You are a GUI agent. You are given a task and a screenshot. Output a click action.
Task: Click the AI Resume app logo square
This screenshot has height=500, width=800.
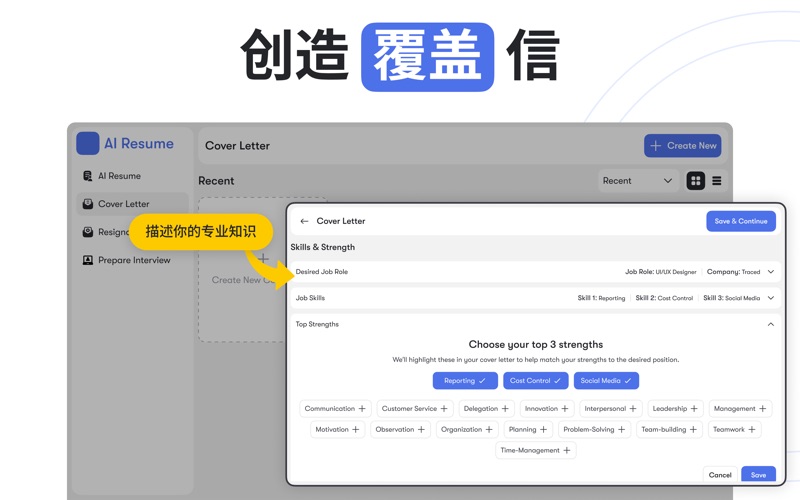tap(87, 143)
